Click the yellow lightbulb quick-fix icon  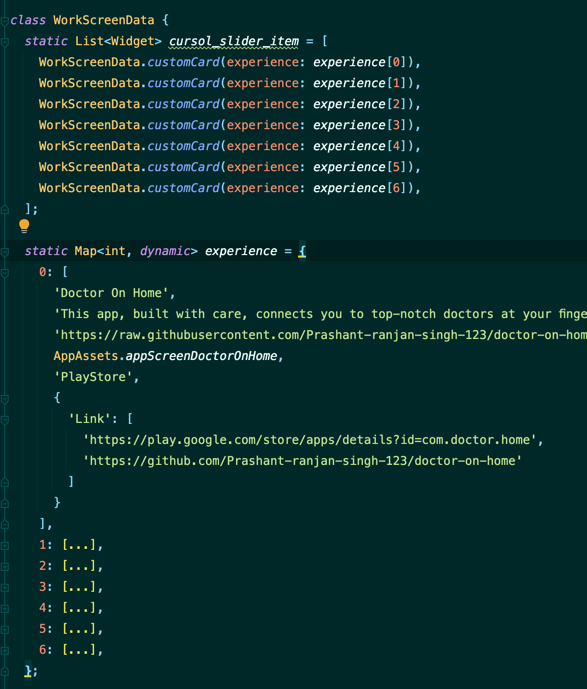[x=24, y=226]
